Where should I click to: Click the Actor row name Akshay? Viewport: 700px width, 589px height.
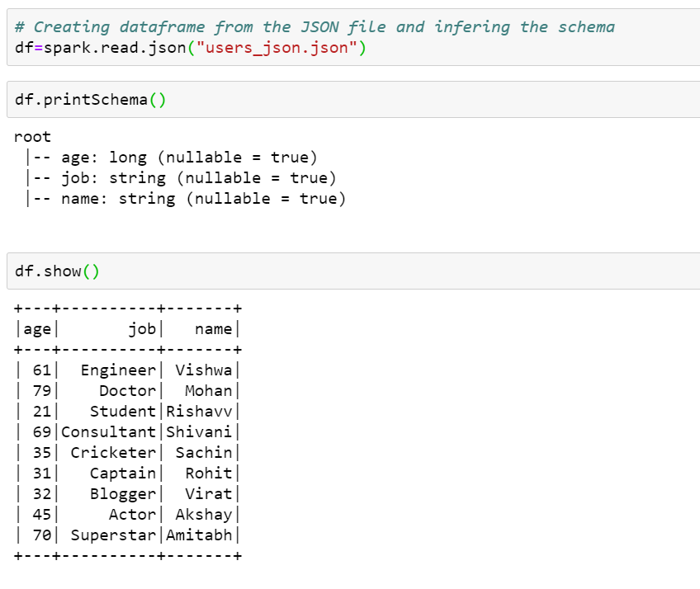(204, 514)
